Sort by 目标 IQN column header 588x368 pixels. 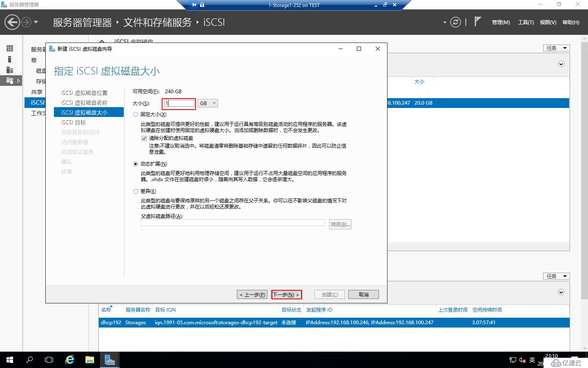coord(165,310)
